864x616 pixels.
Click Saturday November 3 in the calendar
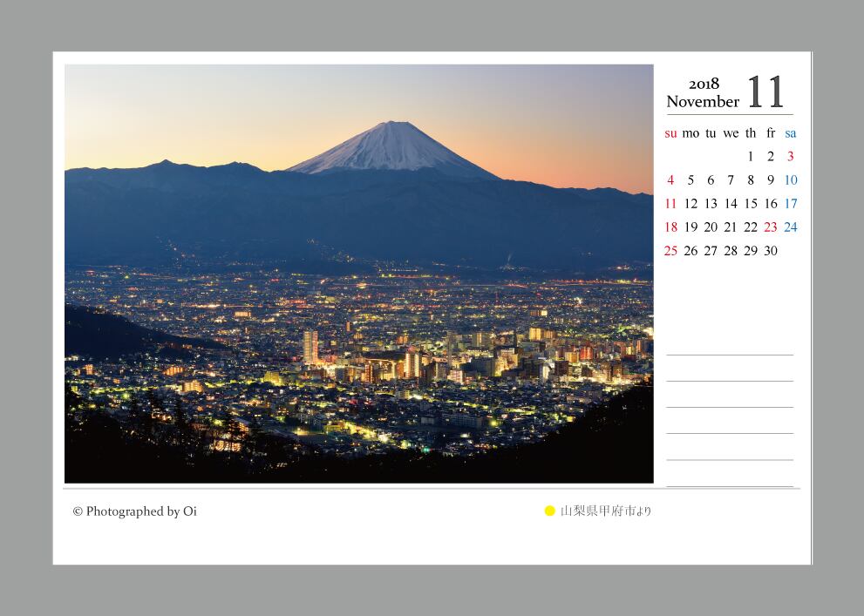coord(791,157)
